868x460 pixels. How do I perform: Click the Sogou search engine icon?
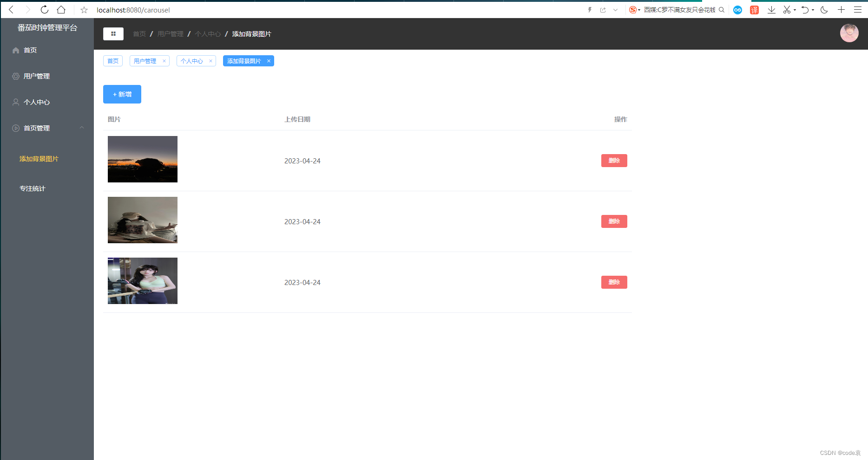[x=632, y=10]
